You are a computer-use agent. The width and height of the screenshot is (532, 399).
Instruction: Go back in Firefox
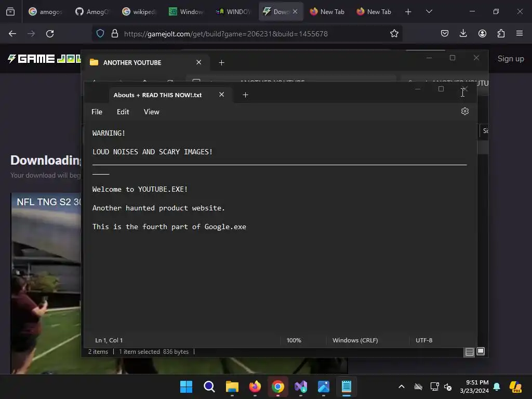12,34
